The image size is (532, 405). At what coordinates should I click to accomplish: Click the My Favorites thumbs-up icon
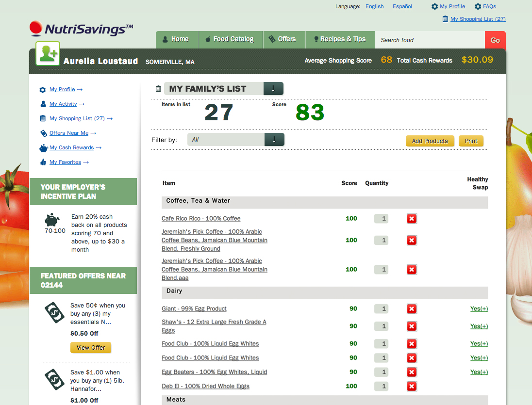pyautogui.click(x=43, y=162)
